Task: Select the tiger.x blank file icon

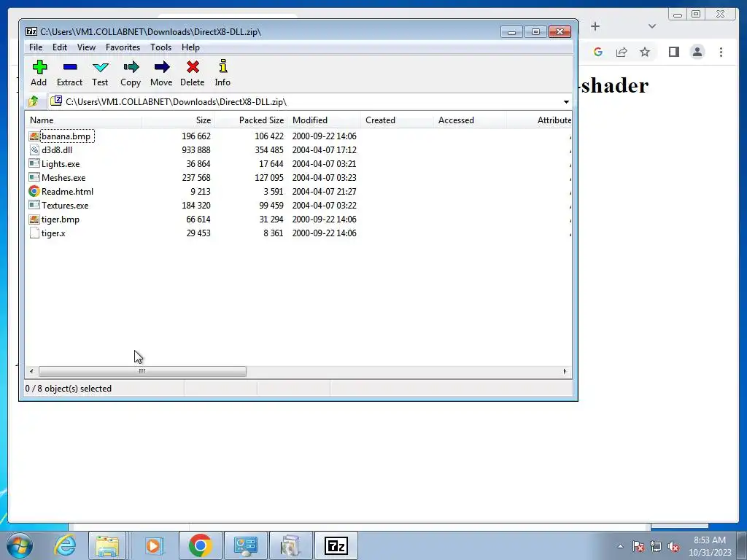Action: coord(34,233)
